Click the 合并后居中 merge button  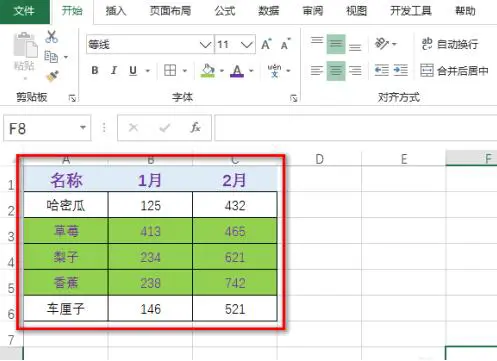454,71
